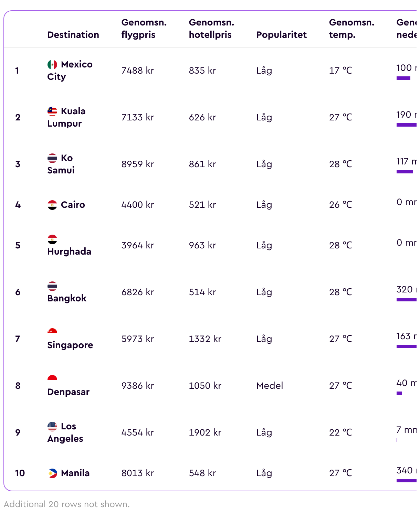Click the Medel popularity cell for Denpasar
420x514 pixels.
[270, 386]
